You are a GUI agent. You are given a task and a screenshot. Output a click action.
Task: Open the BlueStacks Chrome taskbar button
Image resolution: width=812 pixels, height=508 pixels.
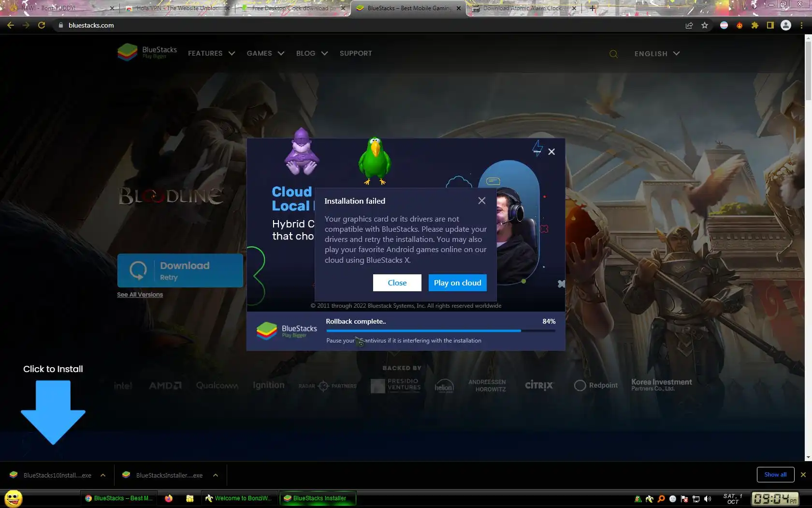(x=118, y=498)
